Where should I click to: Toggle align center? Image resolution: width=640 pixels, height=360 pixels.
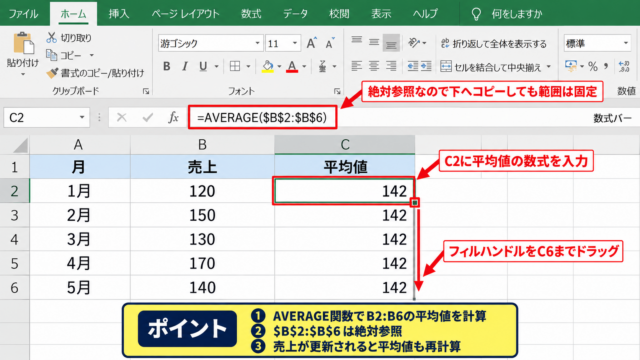(374, 66)
